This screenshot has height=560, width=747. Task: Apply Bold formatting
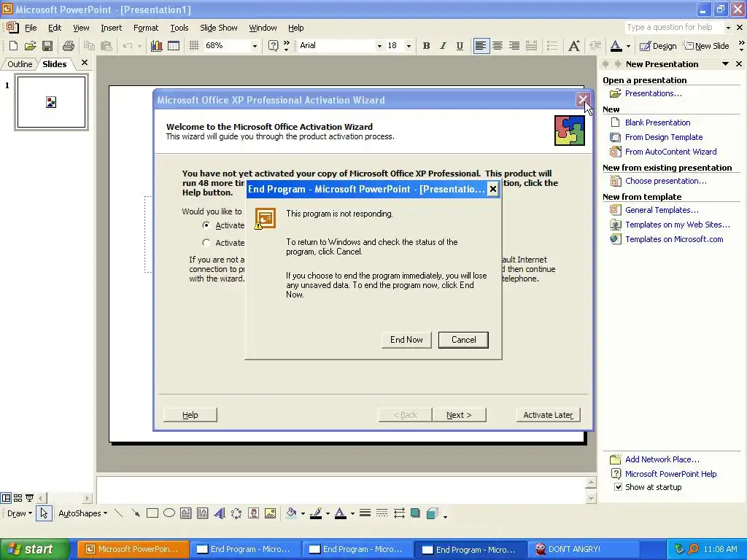point(426,46)
